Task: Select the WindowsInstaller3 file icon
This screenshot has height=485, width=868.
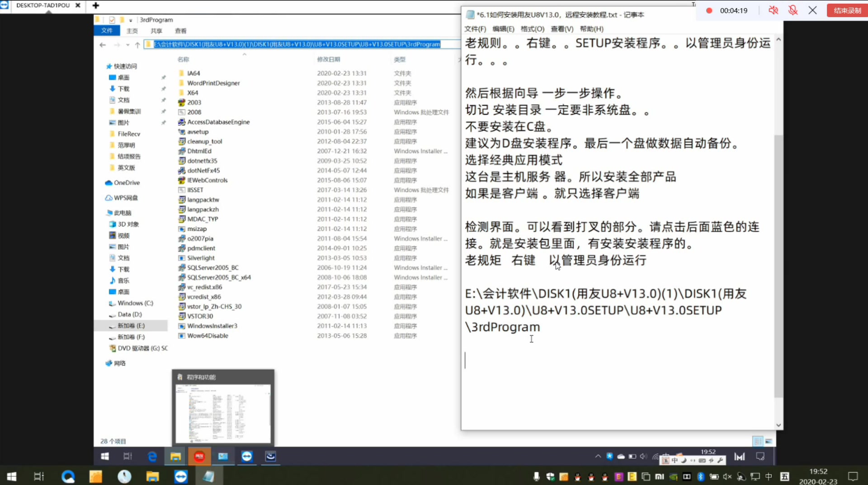Action: [x=182, y=326]
